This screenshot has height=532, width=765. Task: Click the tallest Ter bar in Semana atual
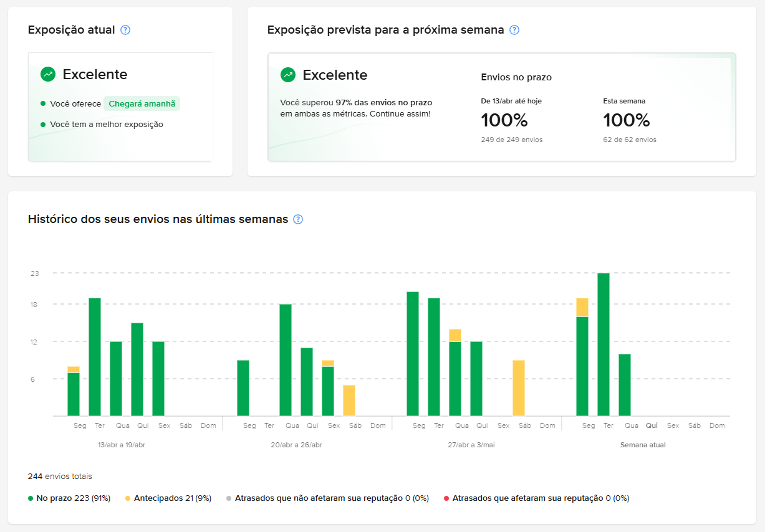click(x=604, y=344)
